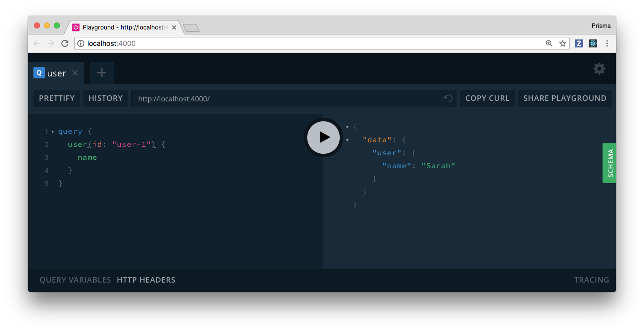Open the Z browser extension icon

click(579, 43)
